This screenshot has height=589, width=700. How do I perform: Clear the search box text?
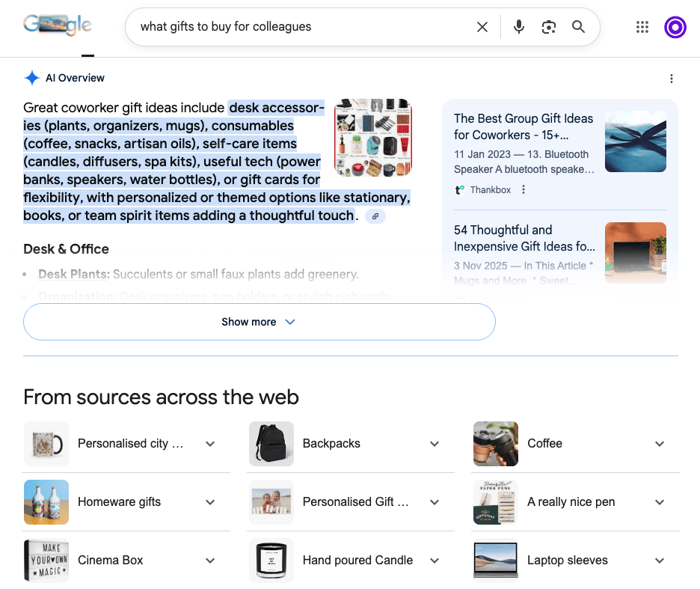click(482, 27)
